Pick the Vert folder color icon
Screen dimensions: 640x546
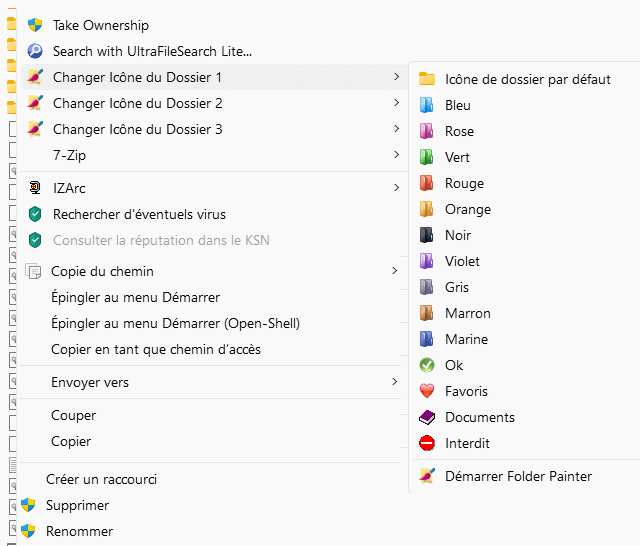point(427,157)
